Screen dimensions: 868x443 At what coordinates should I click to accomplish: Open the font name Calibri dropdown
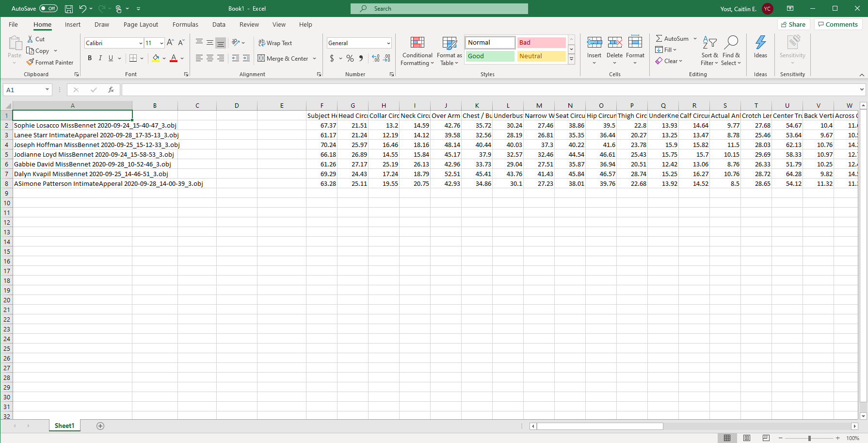(141, 43)
